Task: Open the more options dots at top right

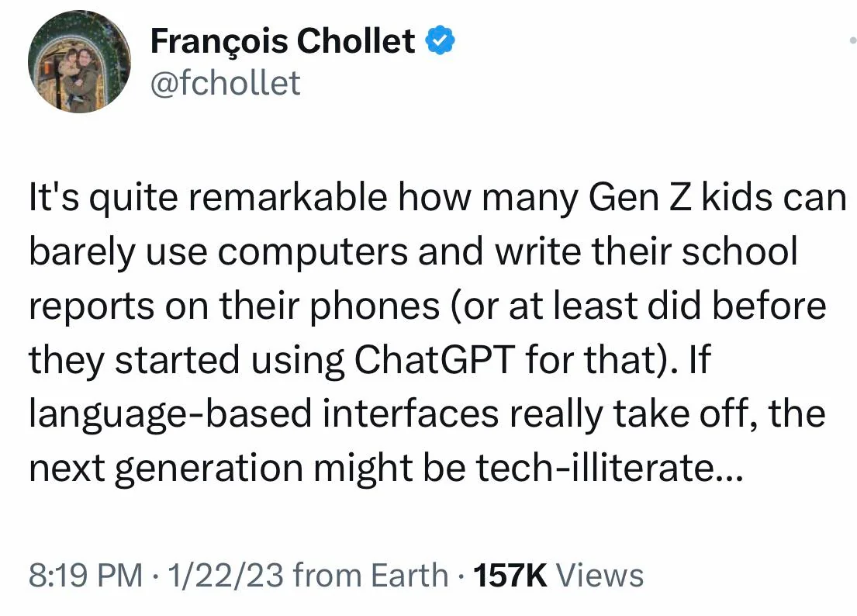Action: (x=852, y=40)
